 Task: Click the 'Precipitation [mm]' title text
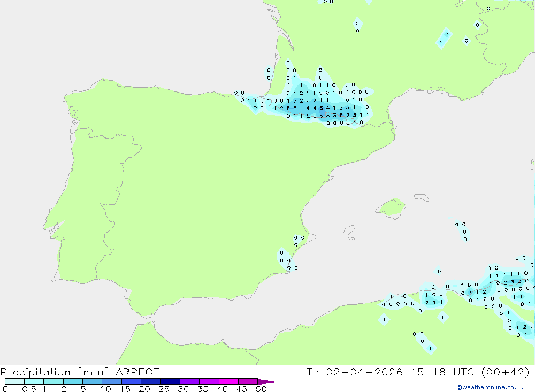point(55,372)
